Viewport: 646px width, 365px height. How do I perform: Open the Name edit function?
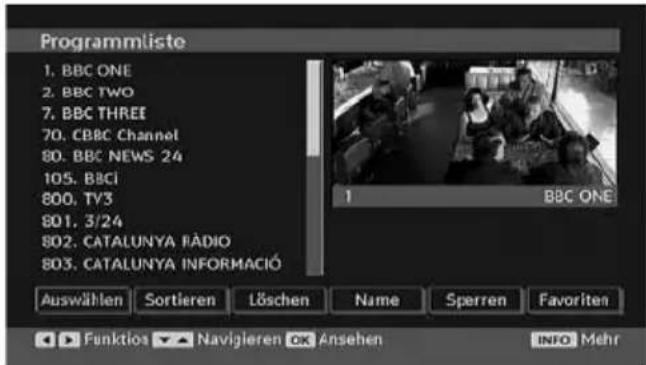377,300
